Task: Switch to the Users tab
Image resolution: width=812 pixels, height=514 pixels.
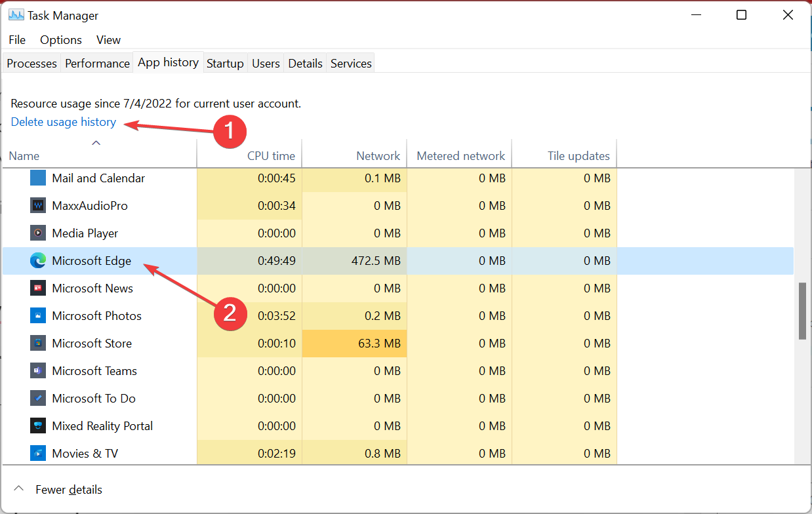Action: [x=266, y=64]
